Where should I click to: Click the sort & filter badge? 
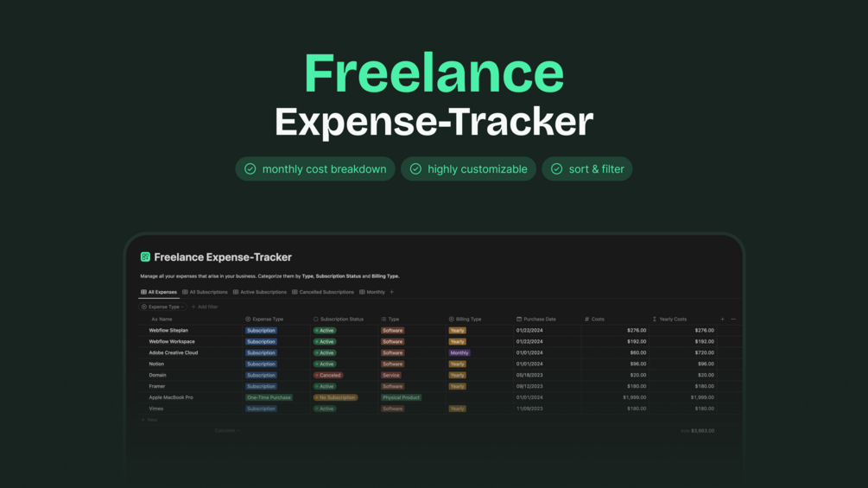586,168
